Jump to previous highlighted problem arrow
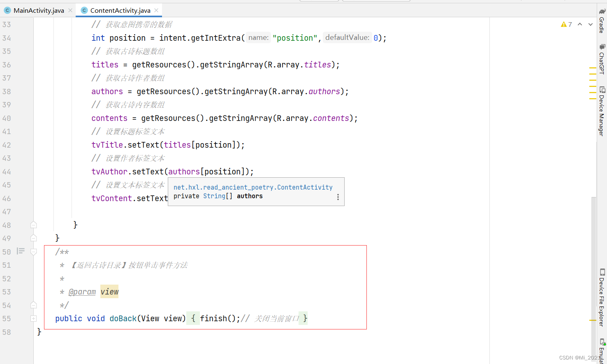This screenshot has height=364, width=607. click(580, 24)
